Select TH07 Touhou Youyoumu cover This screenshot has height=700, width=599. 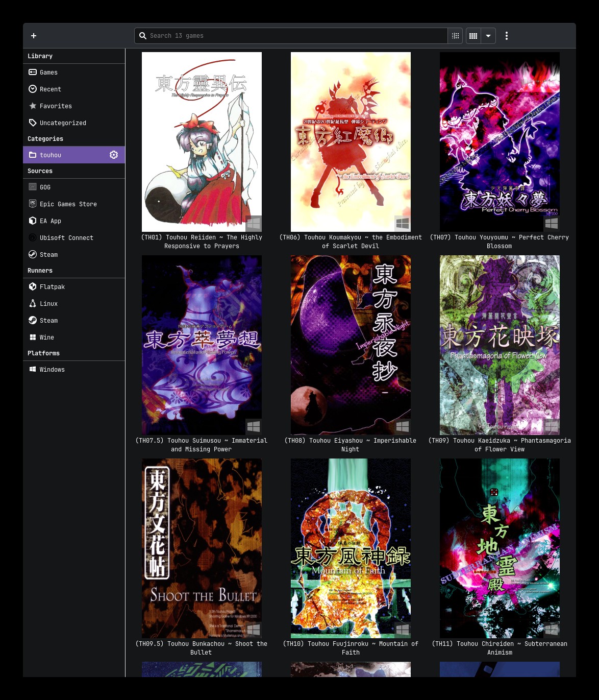tap(500, 142)
